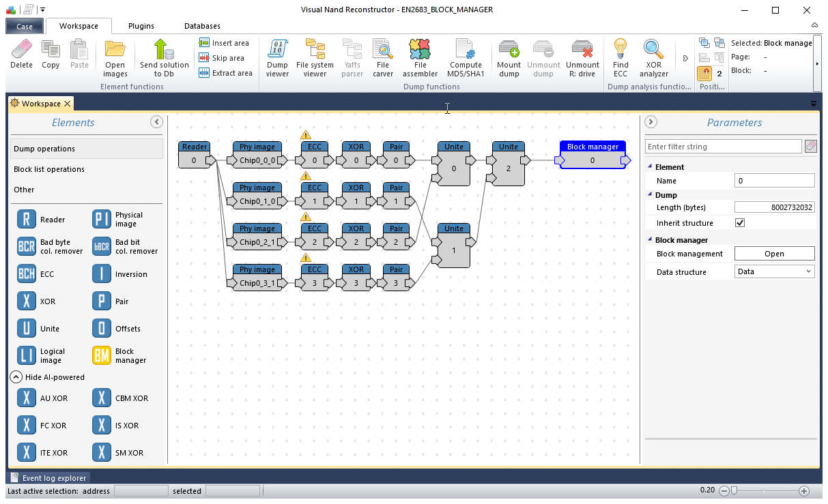Choose Insert area in Element functions
Viewport: 828px width, 504px height.
click(224, 43)
